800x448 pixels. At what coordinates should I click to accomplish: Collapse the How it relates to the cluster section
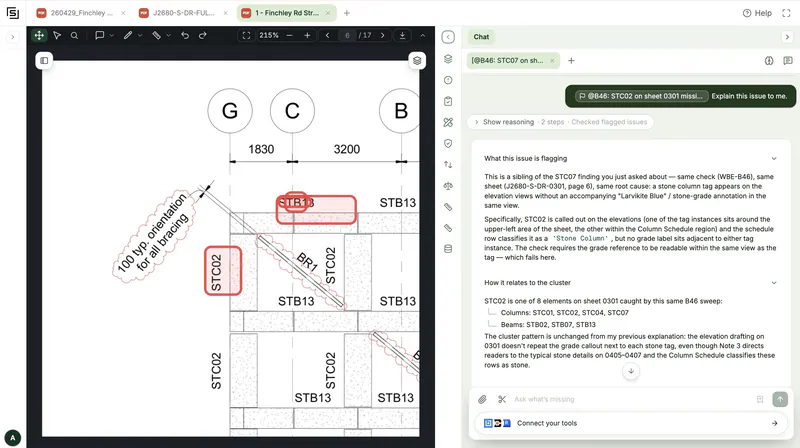tap(774, 283)
